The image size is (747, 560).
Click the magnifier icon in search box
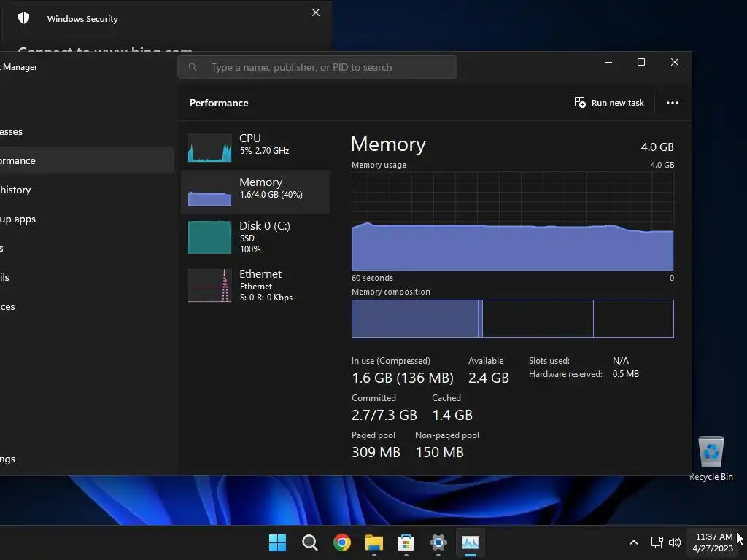(193, 67)
